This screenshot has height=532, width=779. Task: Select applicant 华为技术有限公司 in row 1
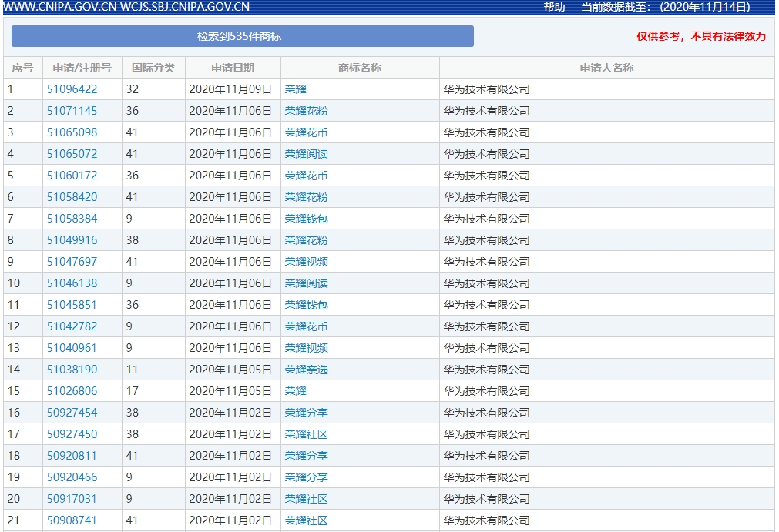tap(486, 89)
